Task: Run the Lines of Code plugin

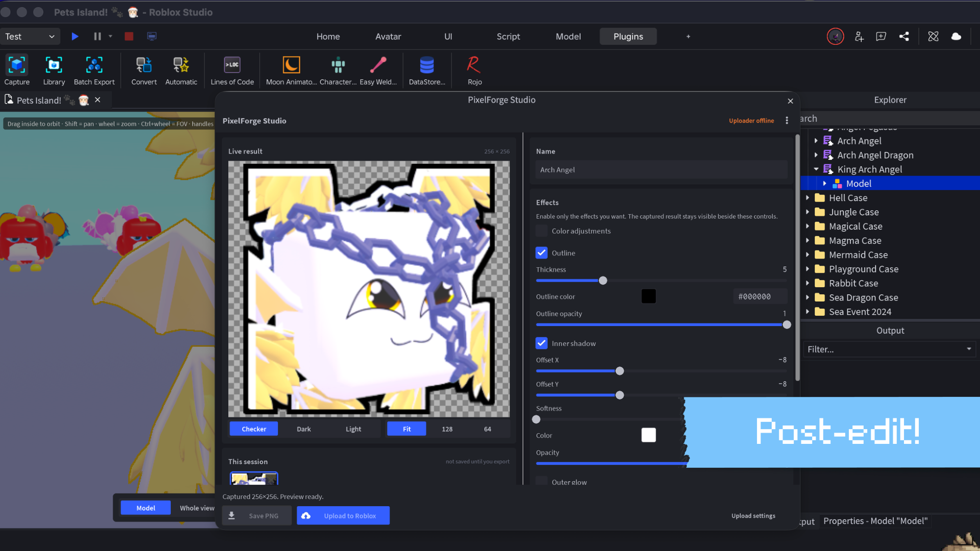Action: coord(232,70)
